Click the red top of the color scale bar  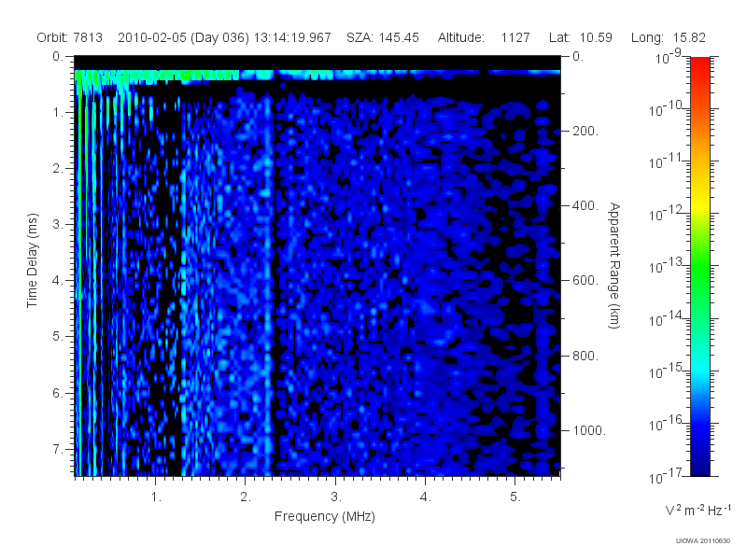click(700, 64)
